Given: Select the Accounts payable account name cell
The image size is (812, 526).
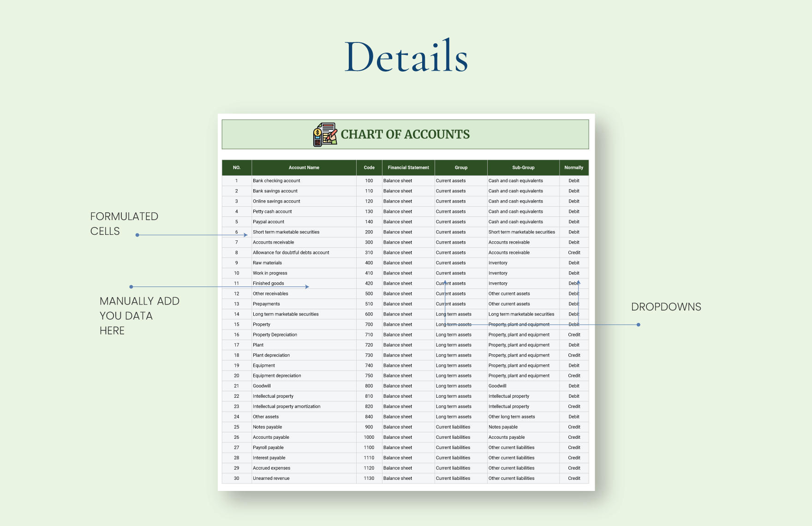Looking at the screenshot, I should point(304,437).
